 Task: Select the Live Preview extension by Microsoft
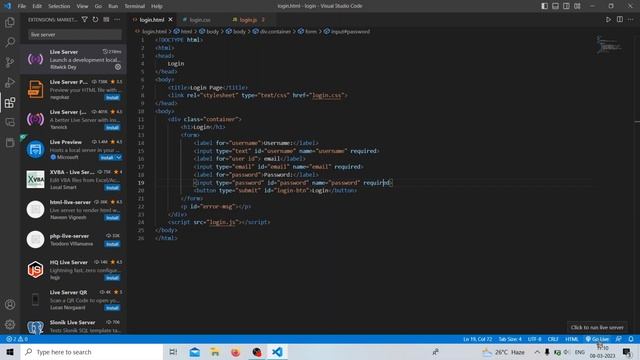pyautogui.click(x=73, y=149)
